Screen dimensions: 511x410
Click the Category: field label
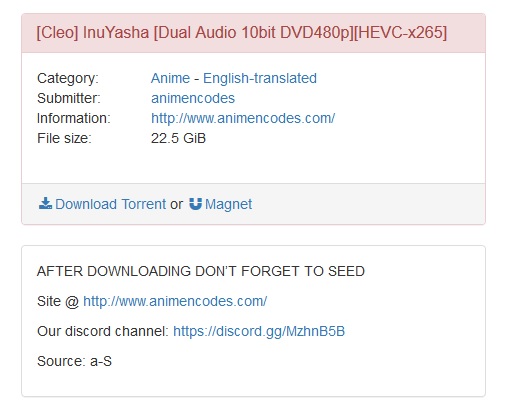click(x=68, y=78)
